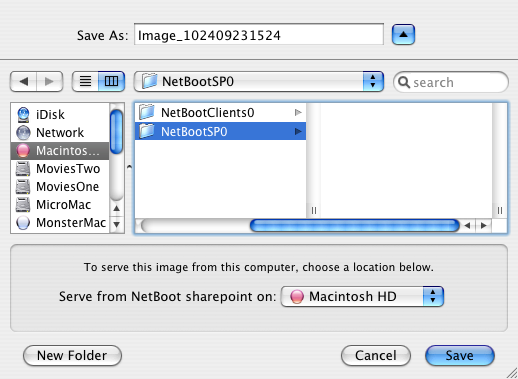Expand the selected NetBootSP0 folder arrow

(298, 132)
